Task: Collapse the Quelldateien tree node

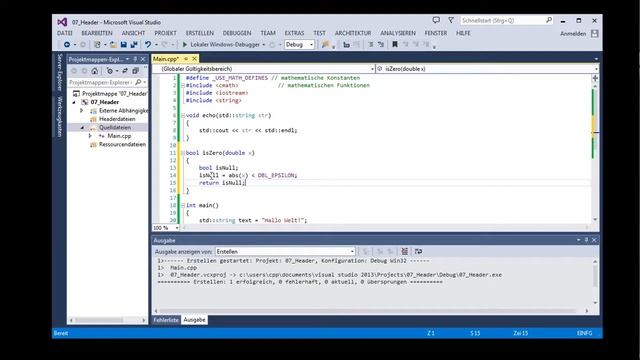Action: point(82,127)
